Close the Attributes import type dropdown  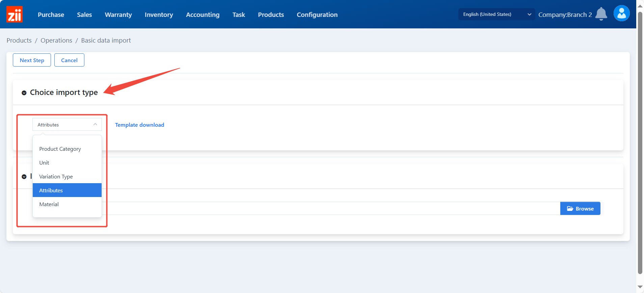67,124
